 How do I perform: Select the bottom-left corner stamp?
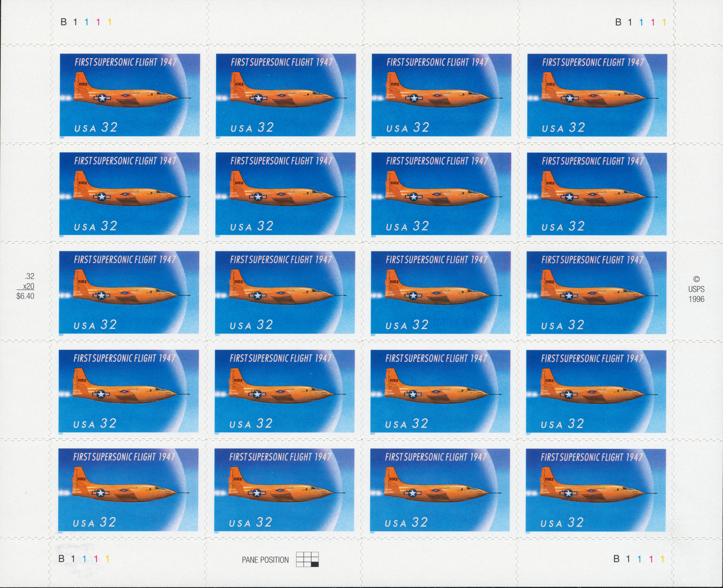coord(128,490)
